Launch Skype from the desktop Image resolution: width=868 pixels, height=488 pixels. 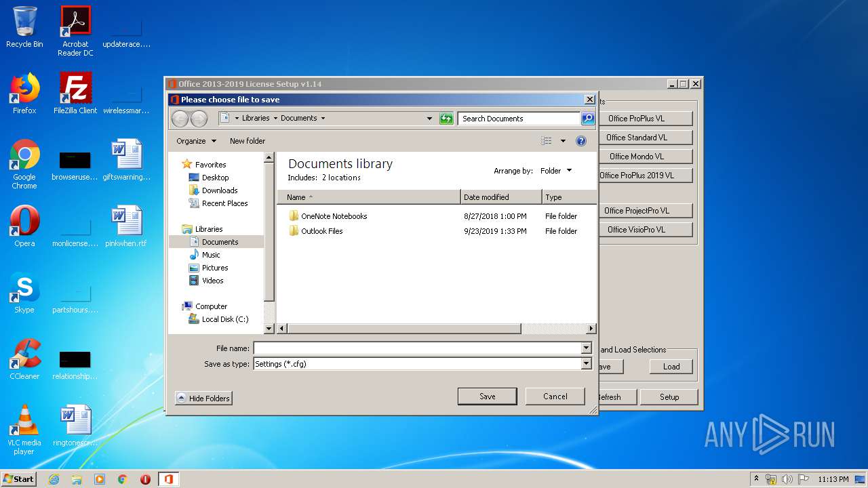tap(24, 293)
